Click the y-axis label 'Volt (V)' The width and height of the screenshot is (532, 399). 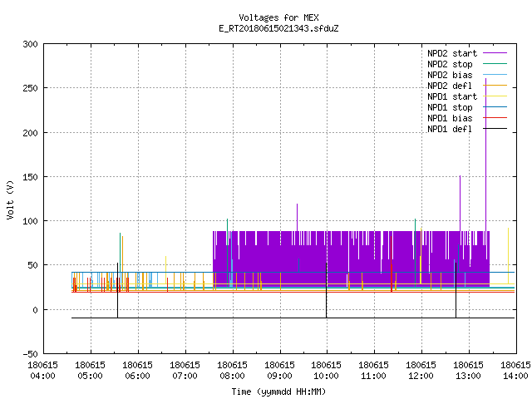tap(10, 199)
